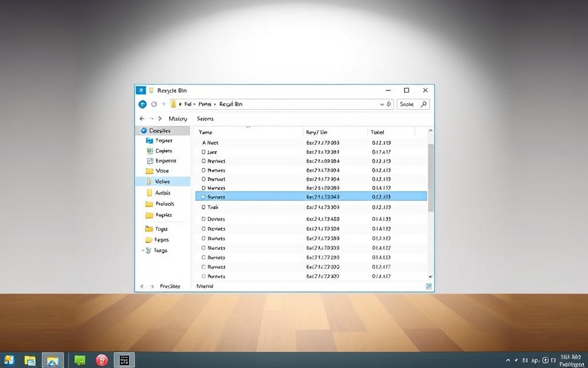Click the refresh icon in address bar

tap(389, 104)
